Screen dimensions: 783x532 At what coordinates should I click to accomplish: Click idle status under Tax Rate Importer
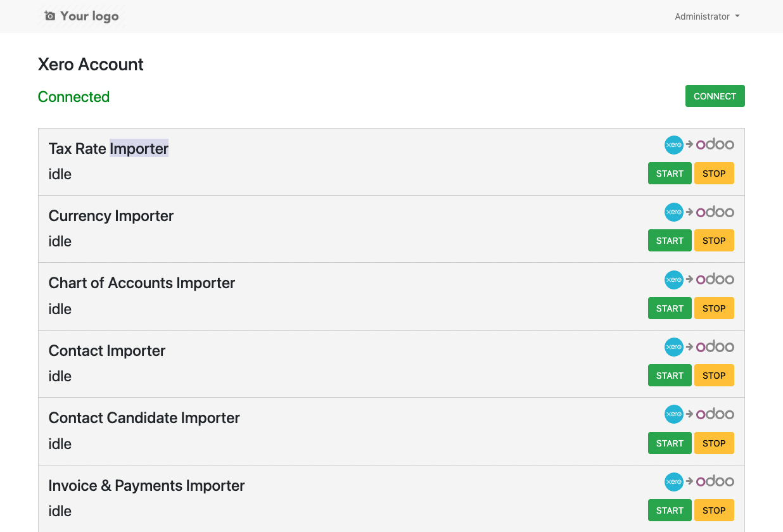pyautogui.click(x=60, y=174)
